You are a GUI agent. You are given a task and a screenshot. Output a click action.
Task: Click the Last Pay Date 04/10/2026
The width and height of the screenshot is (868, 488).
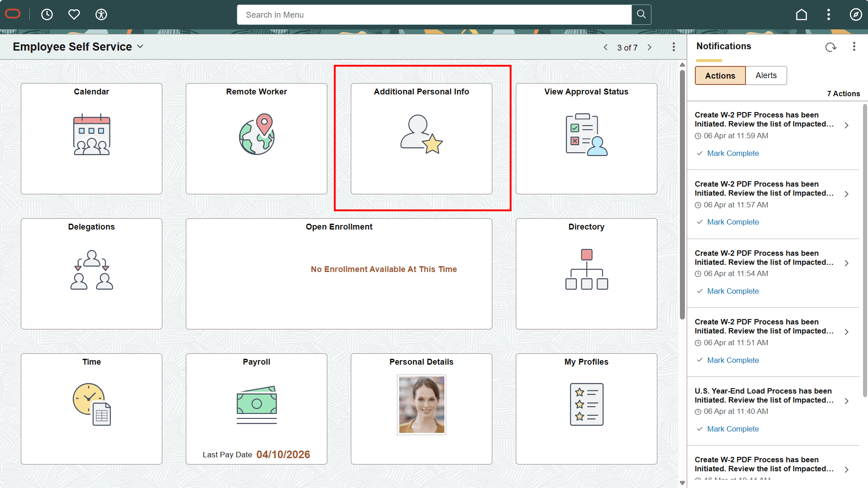[x=283, y=455]
